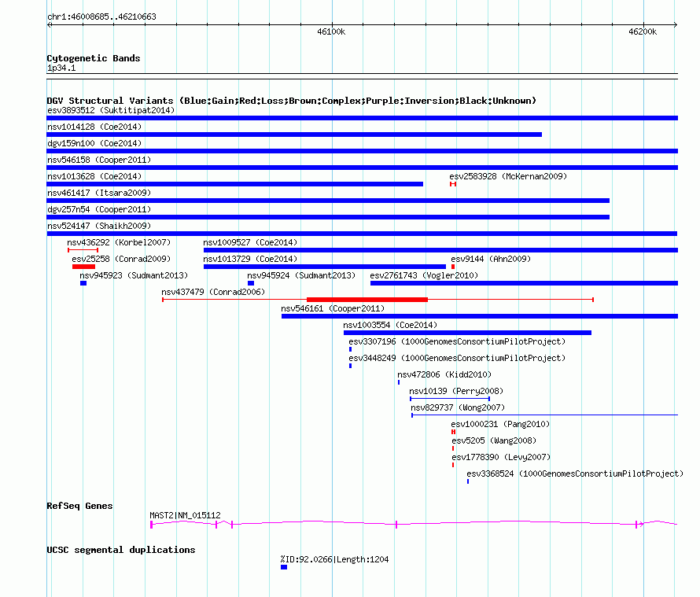Screen dimensions: 700x597
Task: Select the esv1000231 red loss marker
Action: [454, 432]
